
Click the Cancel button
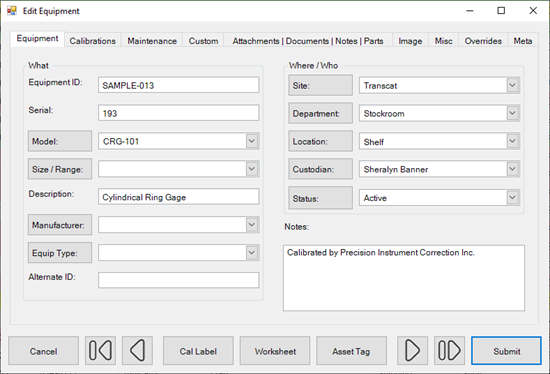coord(43,351)
